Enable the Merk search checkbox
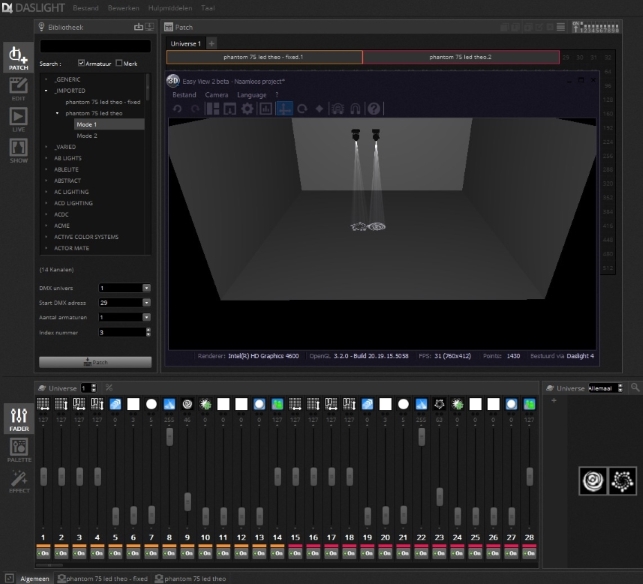This screenshot has height=584, width=643. [119, 63]
